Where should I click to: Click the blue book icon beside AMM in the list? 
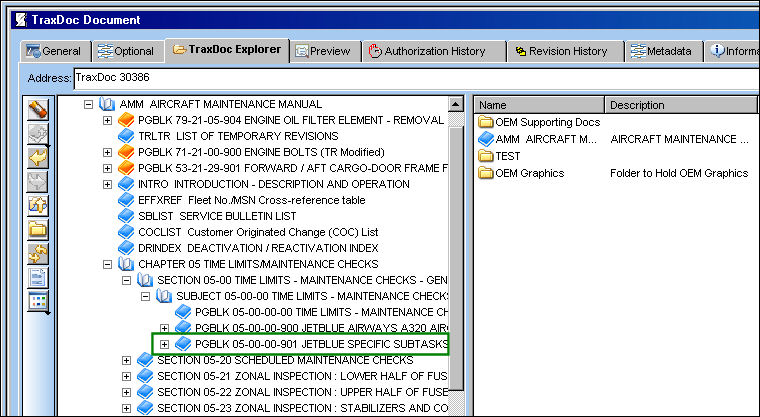click(x=486, y=139)
